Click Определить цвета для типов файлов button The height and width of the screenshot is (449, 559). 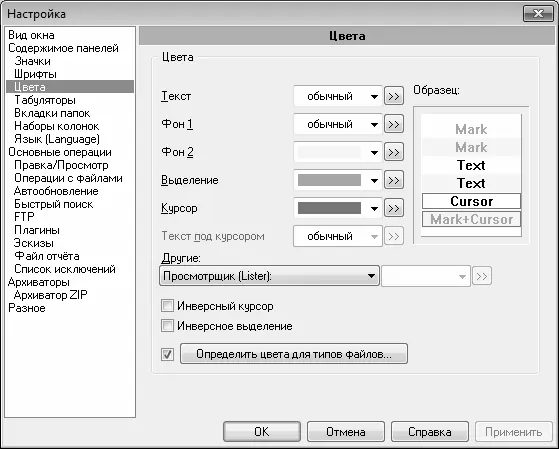coord(294,354)
